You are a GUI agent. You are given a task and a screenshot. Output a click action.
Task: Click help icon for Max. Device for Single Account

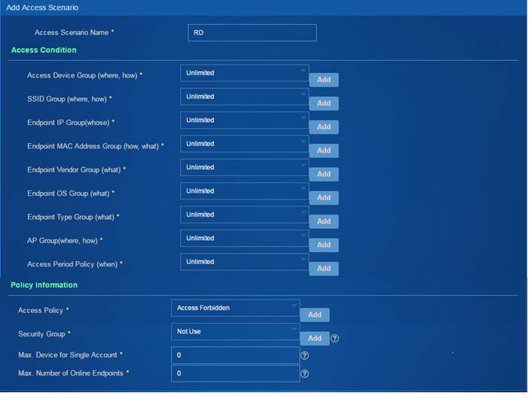pyautogui.click(x=304, y=355)
